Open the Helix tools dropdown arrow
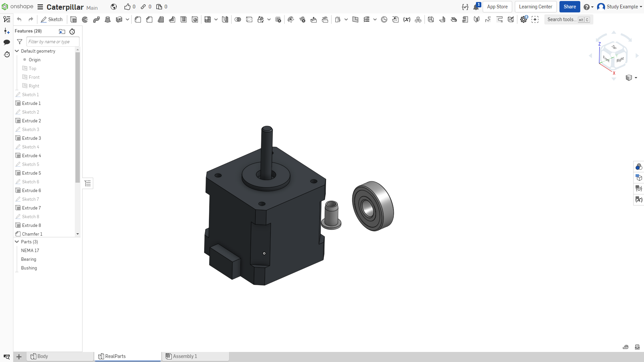The image size is (644, 362). (x=375, y=19)
